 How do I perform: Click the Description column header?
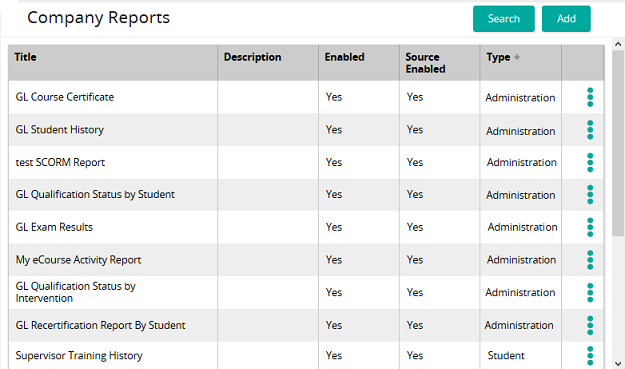[x=252, y=57]
